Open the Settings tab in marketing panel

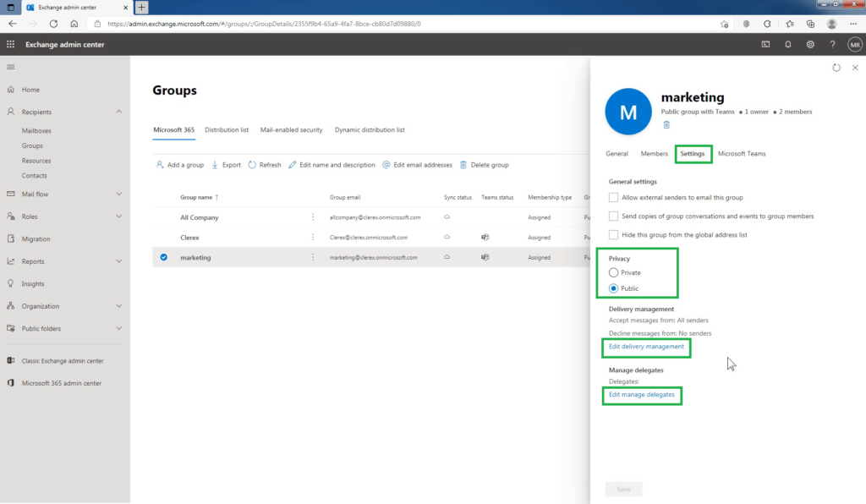pos(693,153)
